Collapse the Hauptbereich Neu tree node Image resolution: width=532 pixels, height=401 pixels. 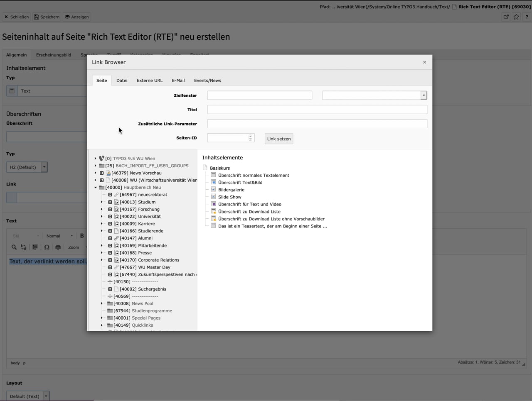pos(96,187)
